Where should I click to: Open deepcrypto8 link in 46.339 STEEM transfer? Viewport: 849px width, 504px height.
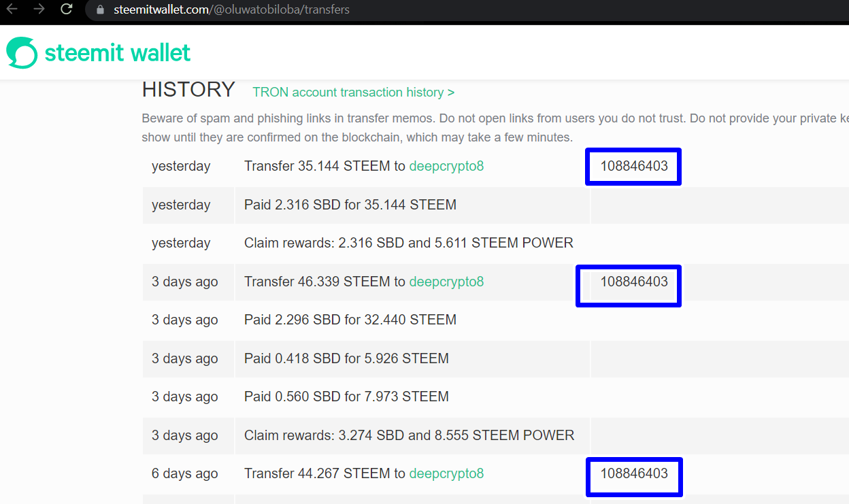click(446, 282)
